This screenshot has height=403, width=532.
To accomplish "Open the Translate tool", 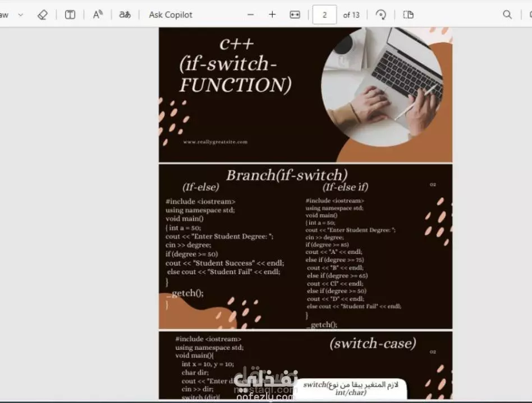I will (x=125, y=15).
